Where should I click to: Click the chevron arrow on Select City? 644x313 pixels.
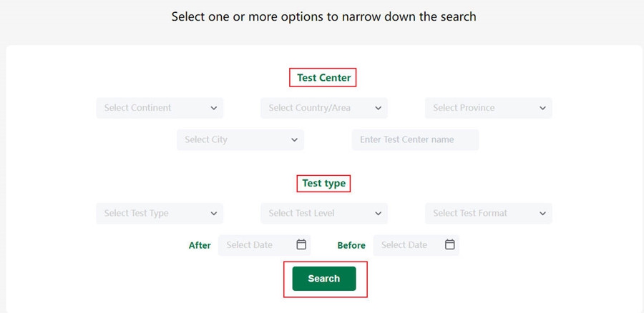point(294,140)
